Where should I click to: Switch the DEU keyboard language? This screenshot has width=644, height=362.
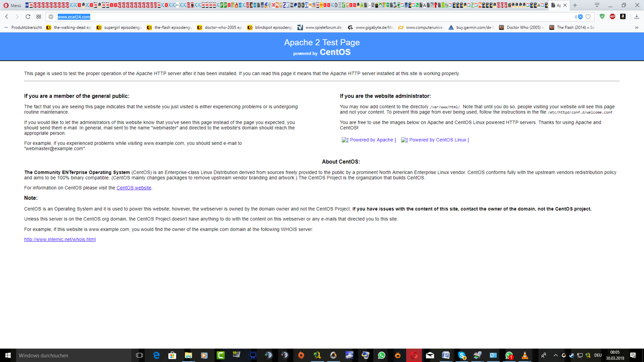pos(598,355)
